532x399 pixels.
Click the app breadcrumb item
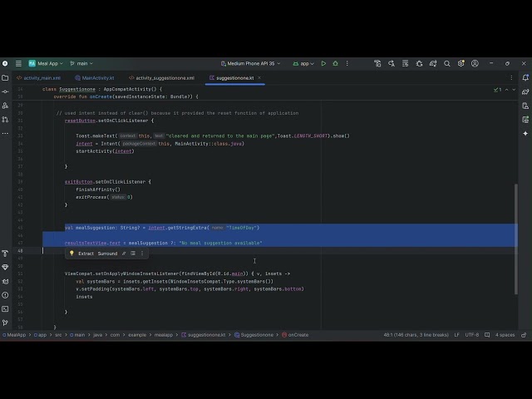tap(40, 335)
